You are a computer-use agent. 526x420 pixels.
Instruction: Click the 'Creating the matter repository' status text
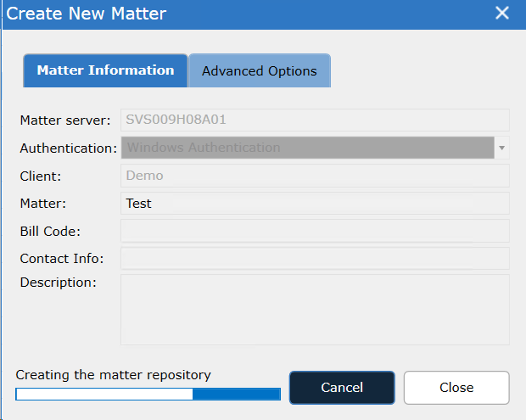pyautogui.click(x=114, y=375)
